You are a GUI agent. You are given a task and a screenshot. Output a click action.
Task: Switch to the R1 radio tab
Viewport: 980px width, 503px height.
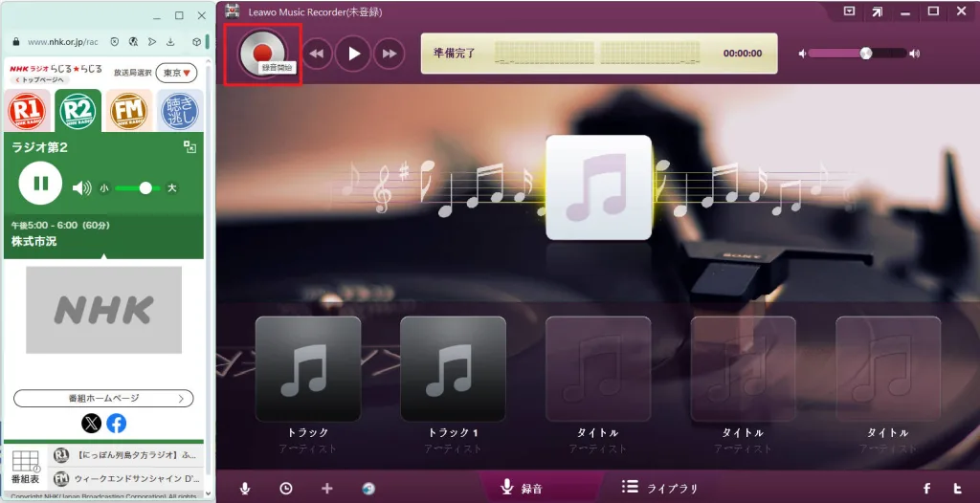click(27, 111)
